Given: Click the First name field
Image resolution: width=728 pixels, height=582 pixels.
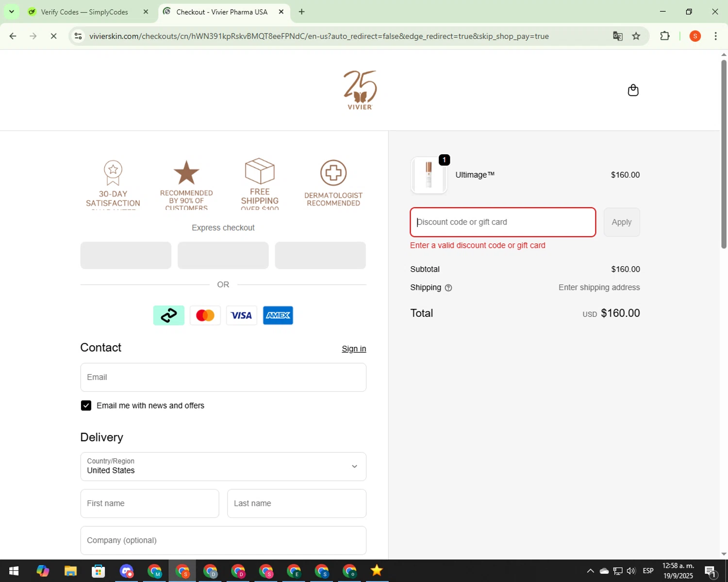Looking at the screenshot, I should click(x=149, y=503).
